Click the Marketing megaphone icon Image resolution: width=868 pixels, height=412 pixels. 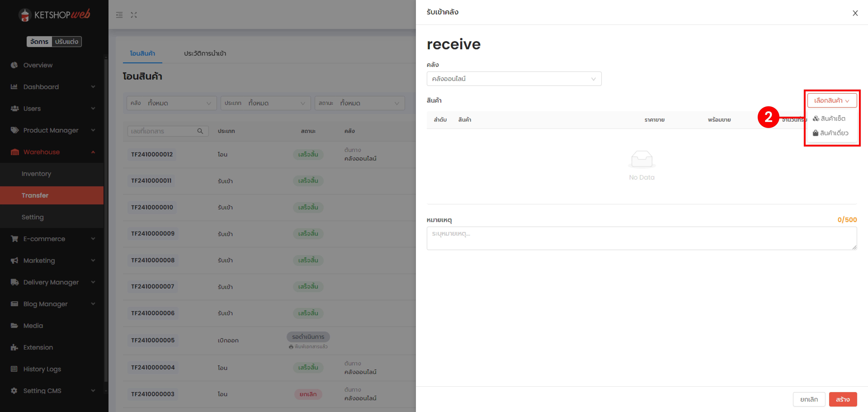click(x=14, y=261)
